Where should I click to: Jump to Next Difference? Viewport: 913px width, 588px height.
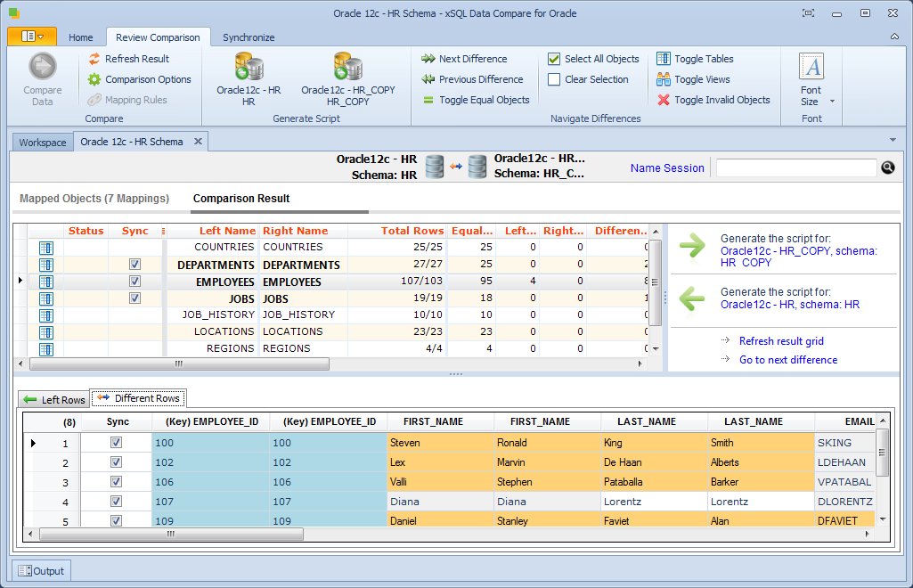click(x=464, y=59)
